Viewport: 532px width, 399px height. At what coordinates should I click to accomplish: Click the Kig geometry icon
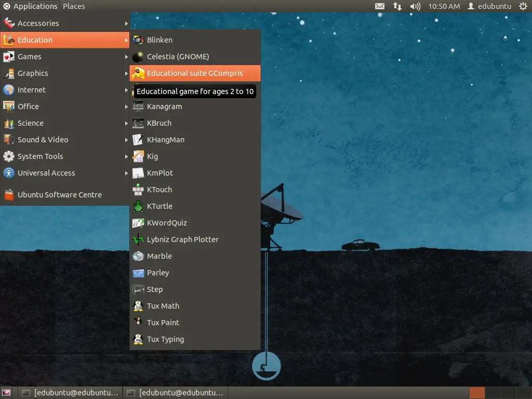tap(138, 156)
